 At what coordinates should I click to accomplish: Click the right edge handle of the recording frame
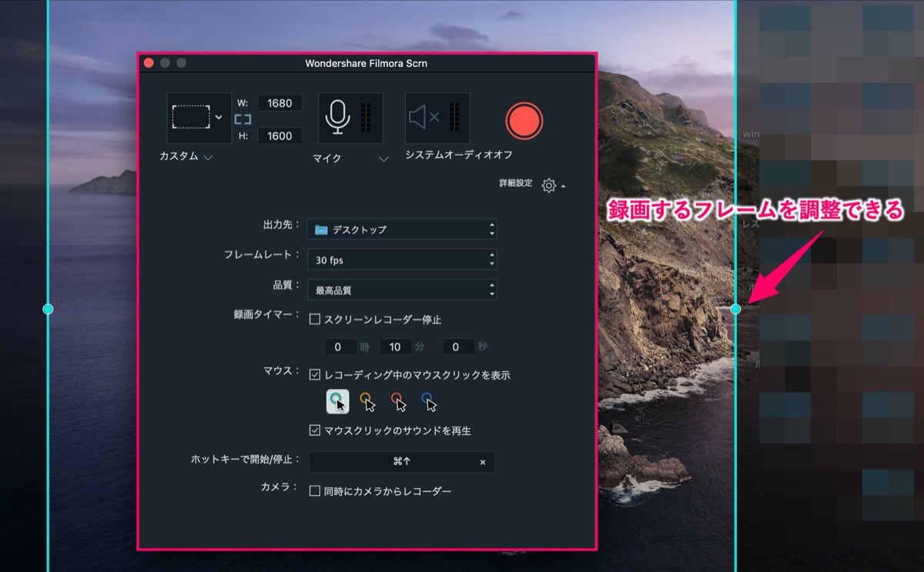click(735, 309)
